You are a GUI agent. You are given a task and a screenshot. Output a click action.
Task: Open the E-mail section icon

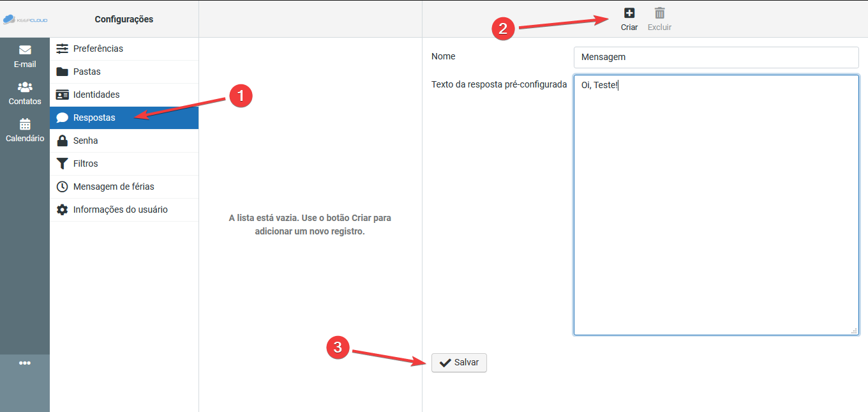(25, 50)
